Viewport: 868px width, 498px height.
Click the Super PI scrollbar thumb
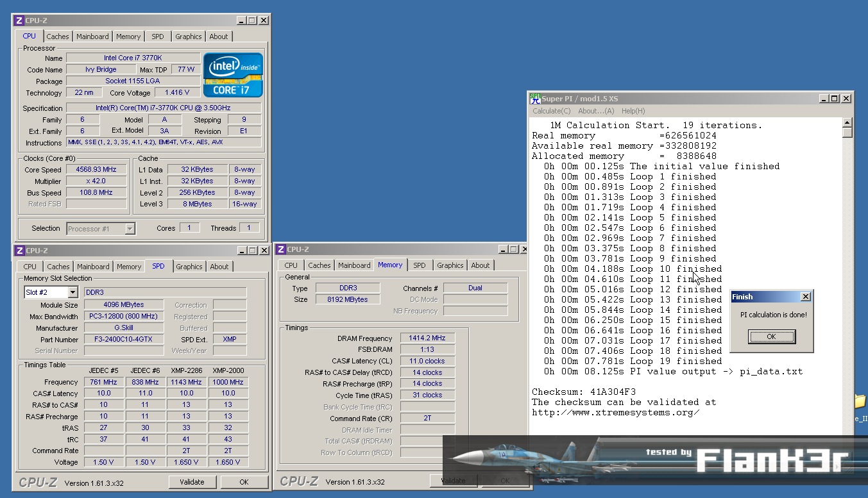[x=847, y=133]
